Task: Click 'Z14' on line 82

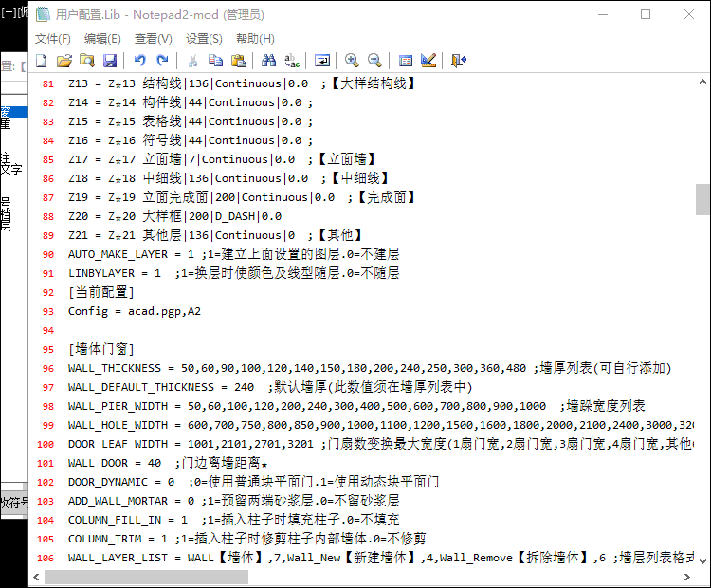Action: pos(78,102)
